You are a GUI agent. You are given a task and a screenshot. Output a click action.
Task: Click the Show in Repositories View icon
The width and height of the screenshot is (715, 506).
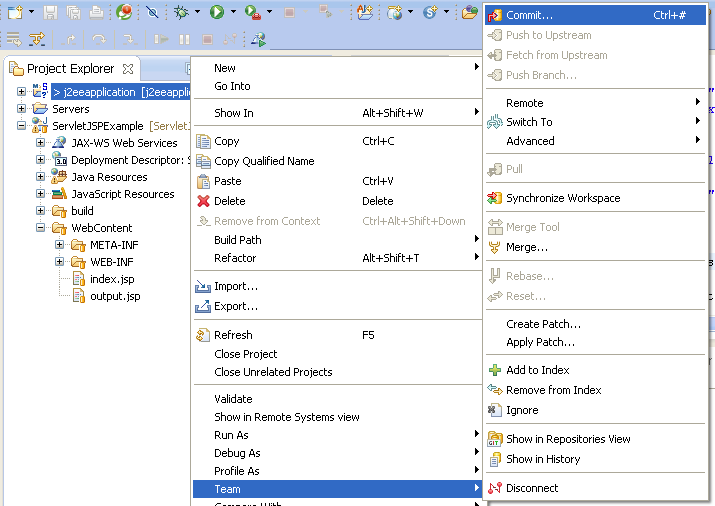tap(495, 439)
